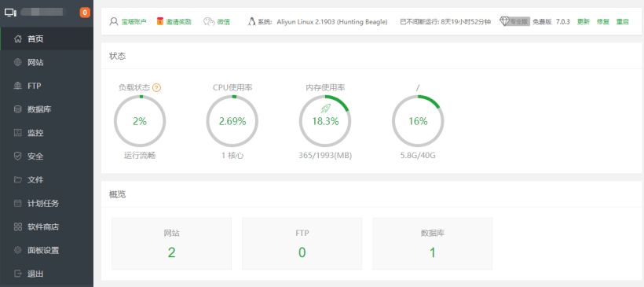Click the database icon beside 数据库
This screenshot has width=644, height=287.
pos(17,109)
